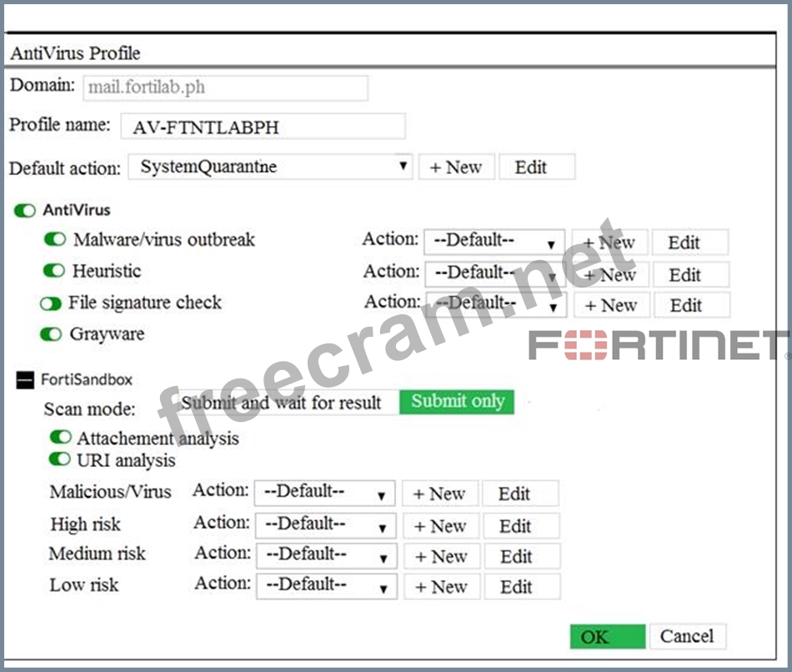Edit the File signature check action

click(x=693, y=305)
